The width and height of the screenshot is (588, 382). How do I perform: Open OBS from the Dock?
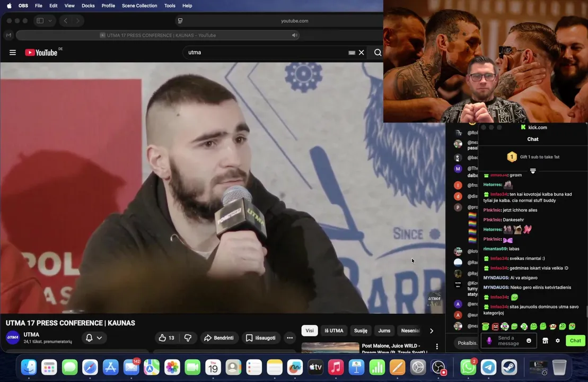pyautogui.click(x=438, y=367)
